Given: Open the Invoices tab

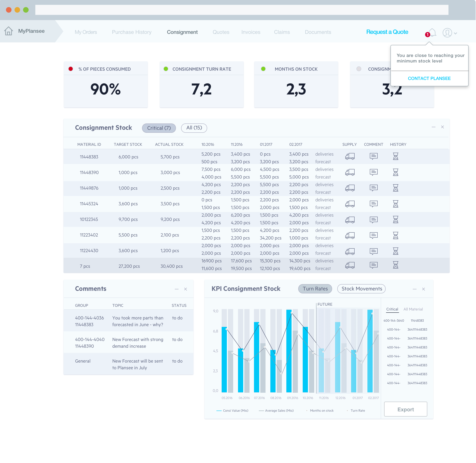Looking at the screenshot, I should [x=251, y=32].
